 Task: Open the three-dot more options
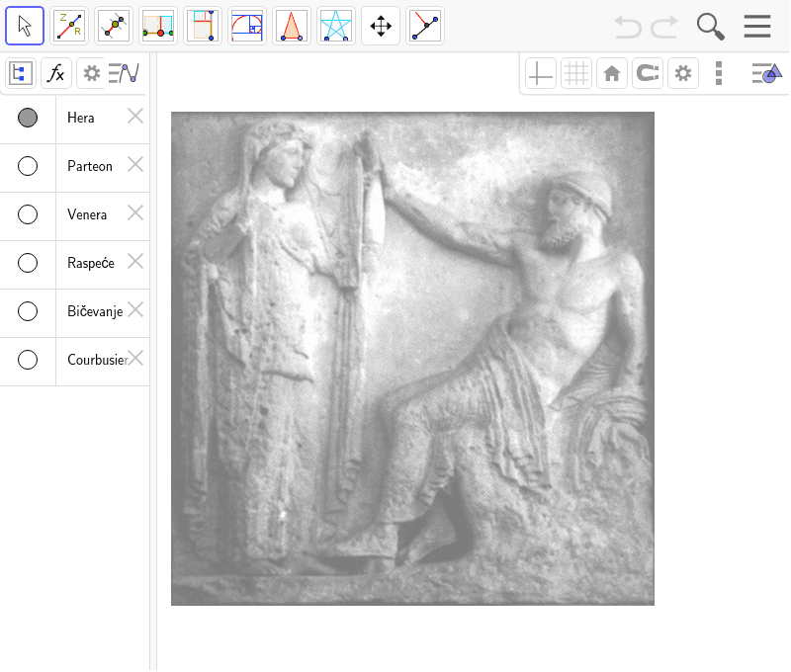coord(719,73)
